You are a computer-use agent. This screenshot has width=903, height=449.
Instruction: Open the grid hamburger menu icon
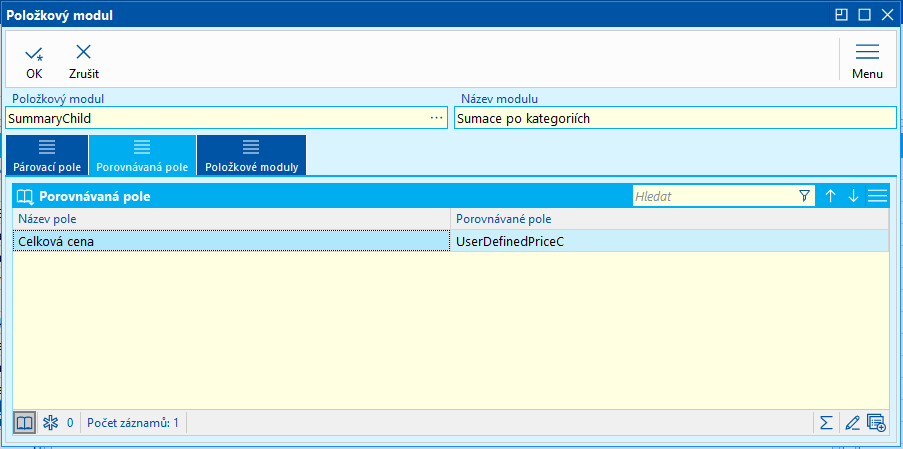(877, 196)
